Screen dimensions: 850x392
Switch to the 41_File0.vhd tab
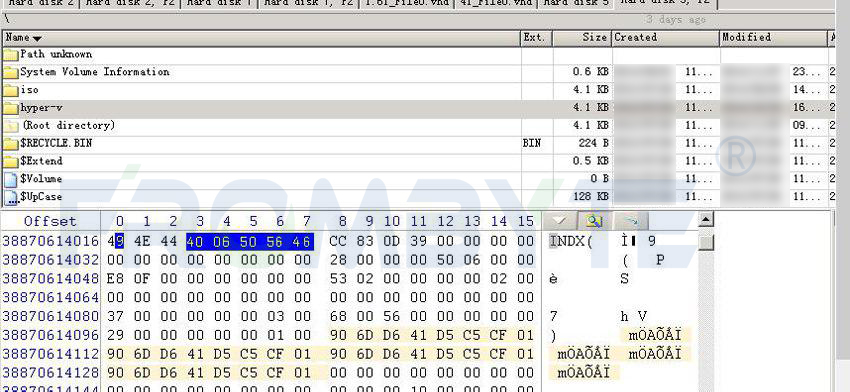[x=495, y=3]
